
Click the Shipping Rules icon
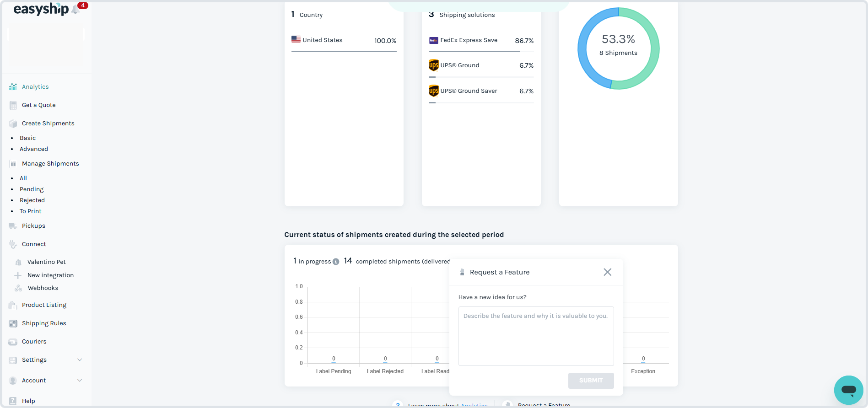(13, 323)
